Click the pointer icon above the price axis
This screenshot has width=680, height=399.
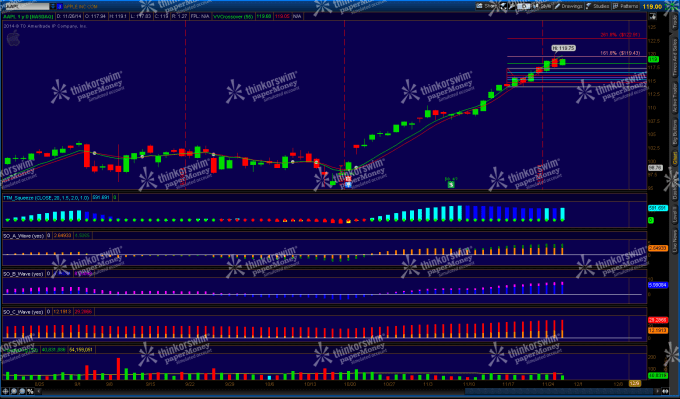pyautogui.click(x=652, y=16)
